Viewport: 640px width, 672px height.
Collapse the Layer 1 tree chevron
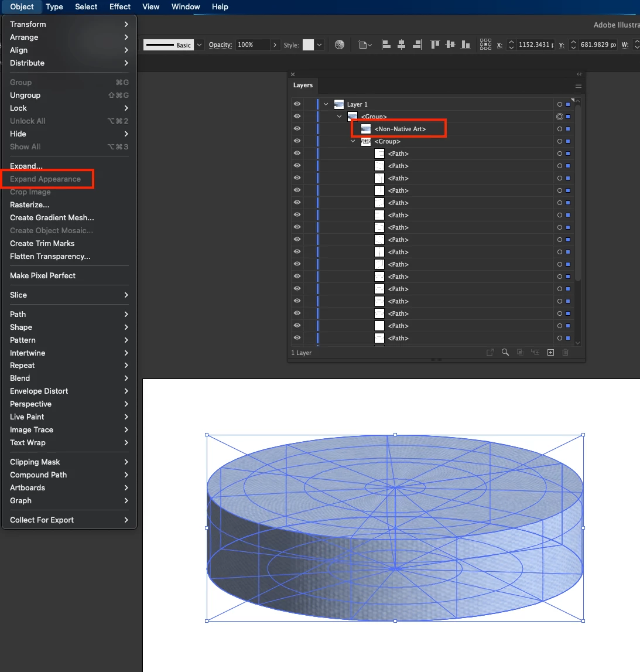pos(326,104)
